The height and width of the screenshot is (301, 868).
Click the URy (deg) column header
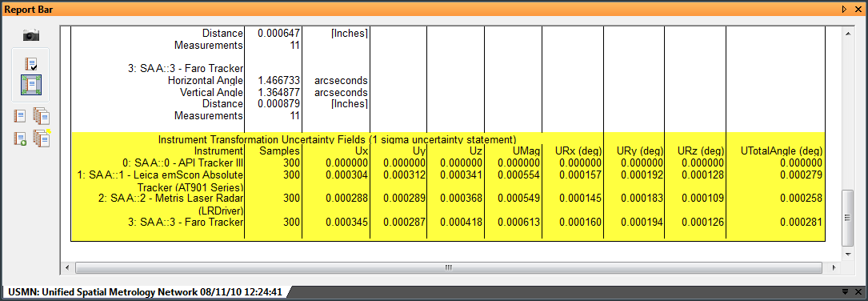coord(640,150)
